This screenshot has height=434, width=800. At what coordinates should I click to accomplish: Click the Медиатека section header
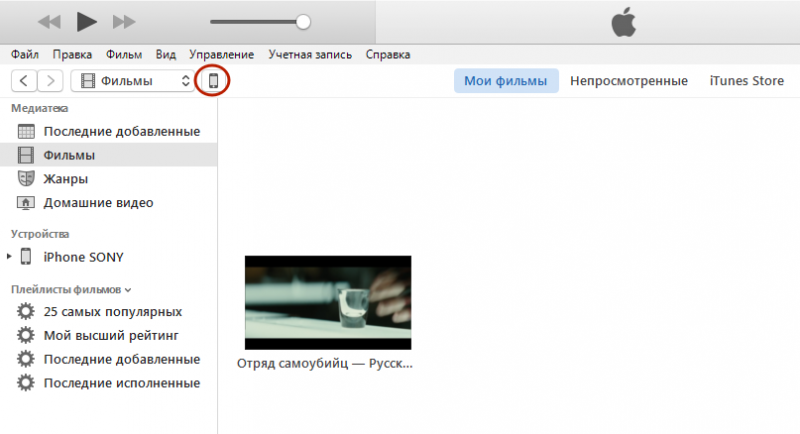(39, 108)
